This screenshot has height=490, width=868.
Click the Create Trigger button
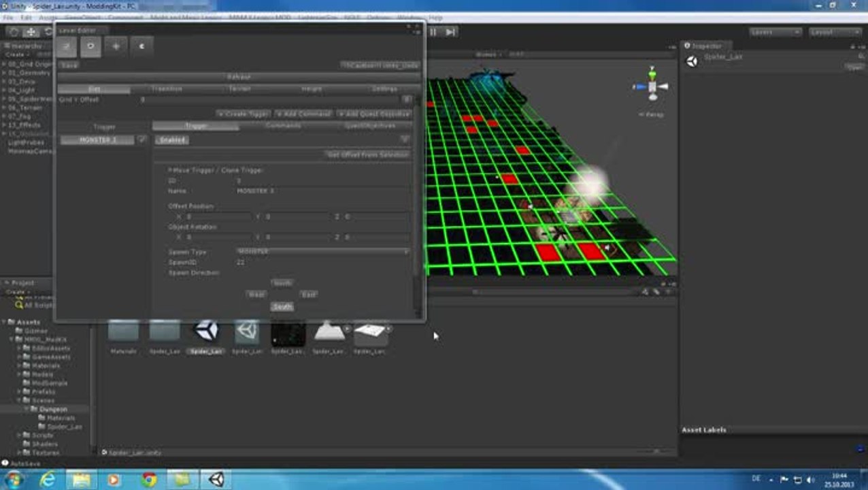[x=244, y=114]
